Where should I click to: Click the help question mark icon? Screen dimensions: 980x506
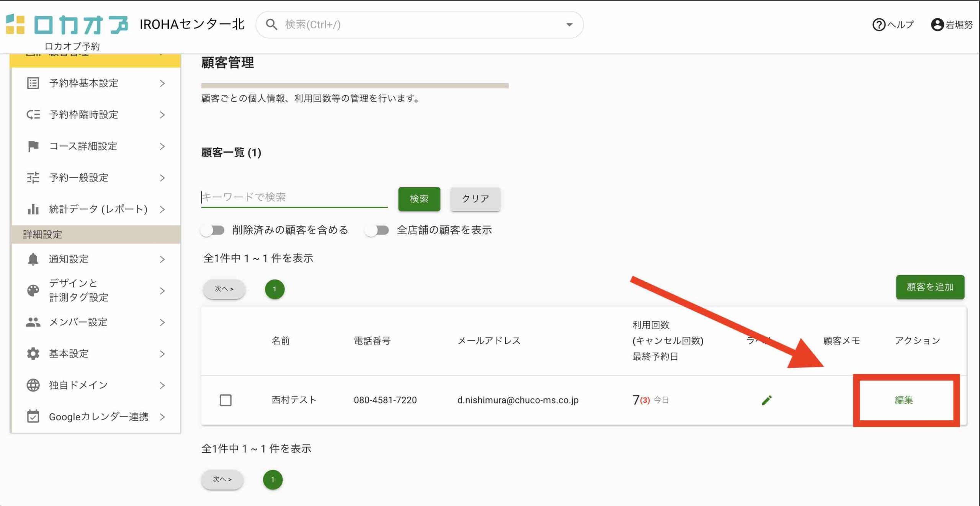(879, 25)
